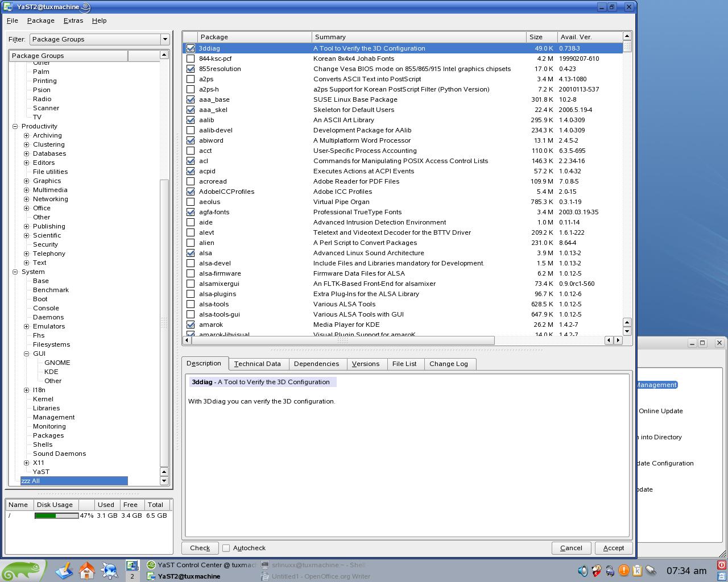The height and width of the screenshot is (582, 728).
Task: Switch to the Dependencies tab
Action: click(x=316, y=364)
